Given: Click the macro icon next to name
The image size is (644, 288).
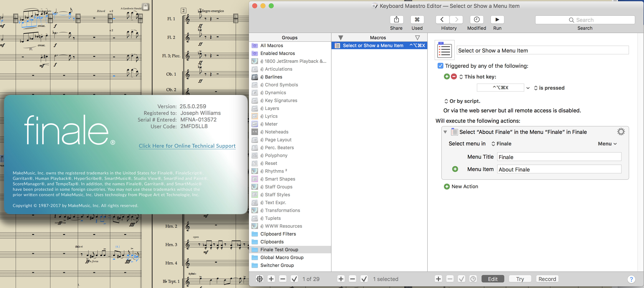Looking at the screenshot, I should click(444, 50).
